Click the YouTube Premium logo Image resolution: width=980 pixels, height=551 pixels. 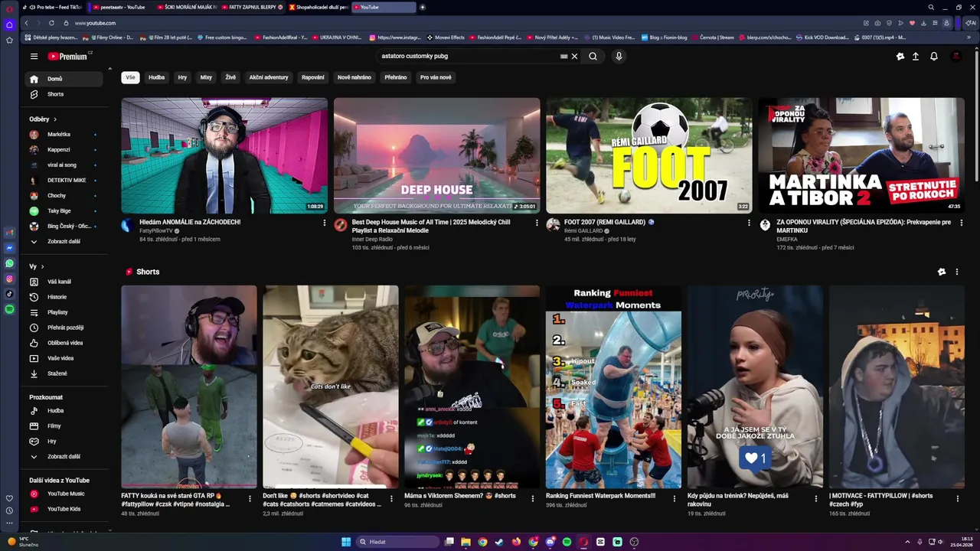69,56
